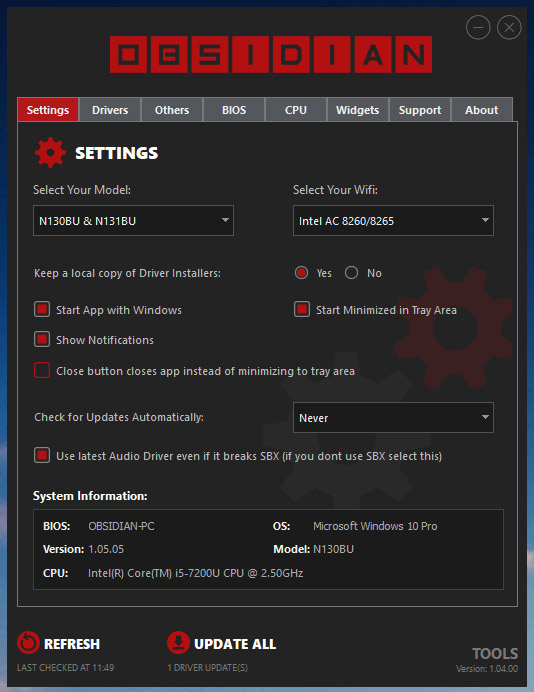Click the Update All download icon
The image size is (534, 692).
click(x=178, y=643)
